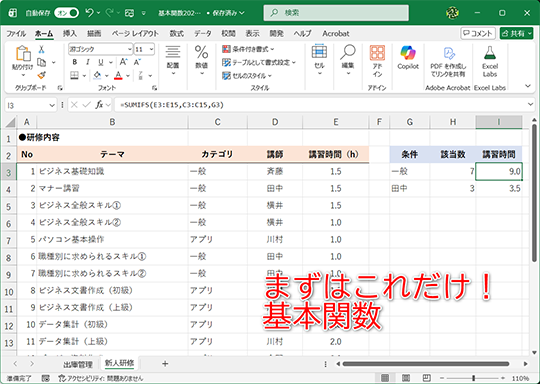Click the Select All corner triangle

10,122
